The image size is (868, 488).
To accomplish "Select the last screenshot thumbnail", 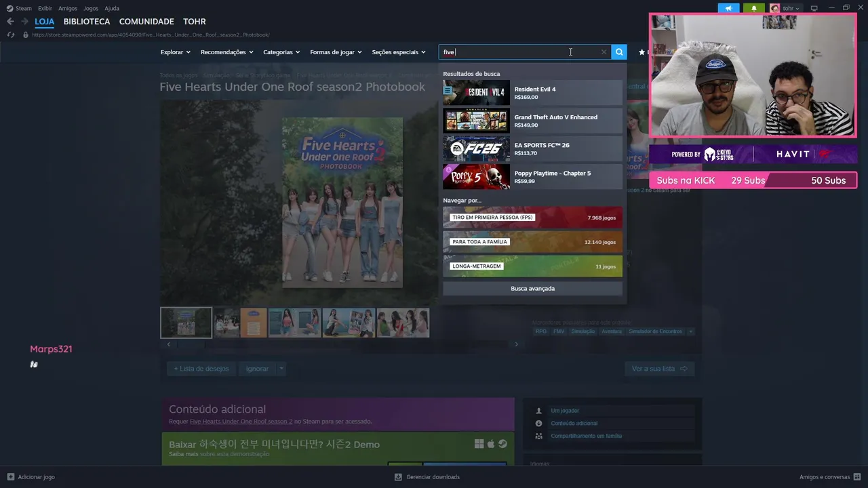I will click(x=403, y=323).
